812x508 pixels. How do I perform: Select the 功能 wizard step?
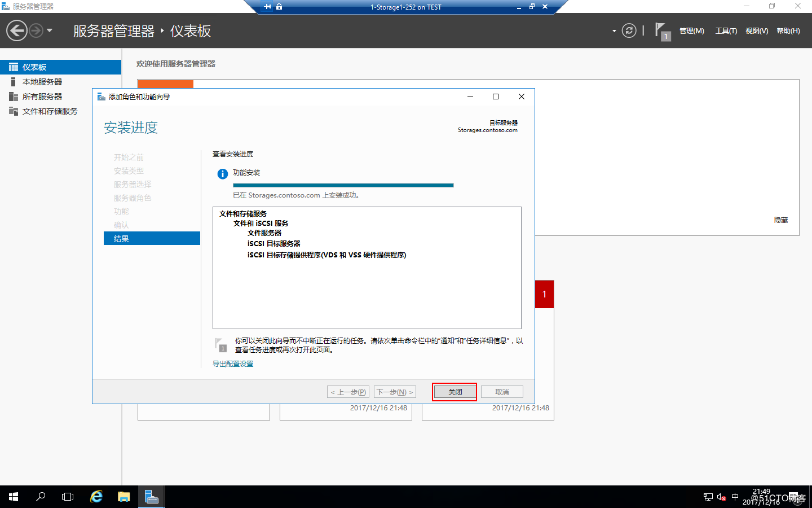pos(121,212)
